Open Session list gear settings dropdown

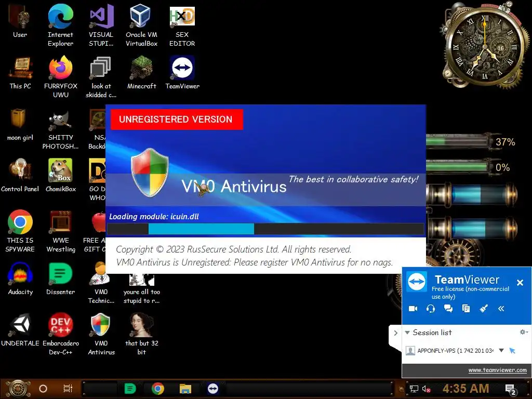click(x=524, y=332)
